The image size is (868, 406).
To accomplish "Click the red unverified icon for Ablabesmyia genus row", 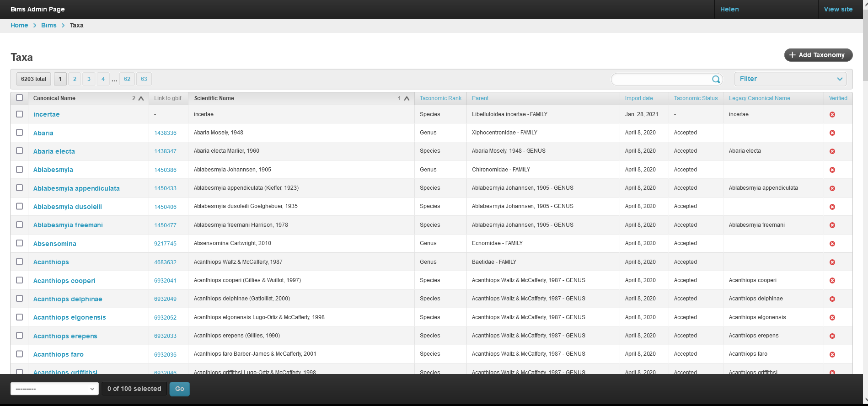I will pyautogui.click(x=832, y=170).
